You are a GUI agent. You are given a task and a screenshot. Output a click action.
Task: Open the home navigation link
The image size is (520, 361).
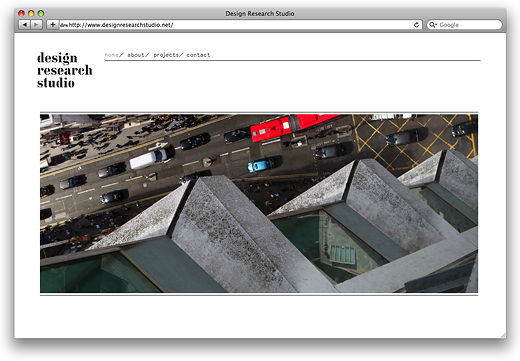click(112, 55)
